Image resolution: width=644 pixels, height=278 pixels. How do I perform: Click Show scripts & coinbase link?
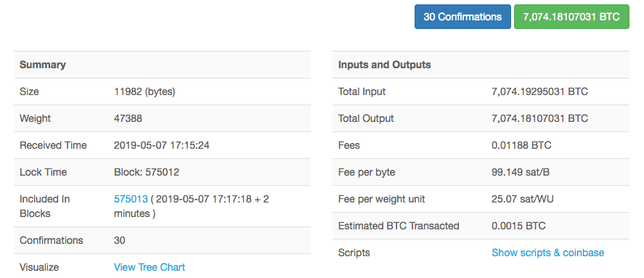pos(547,253)
